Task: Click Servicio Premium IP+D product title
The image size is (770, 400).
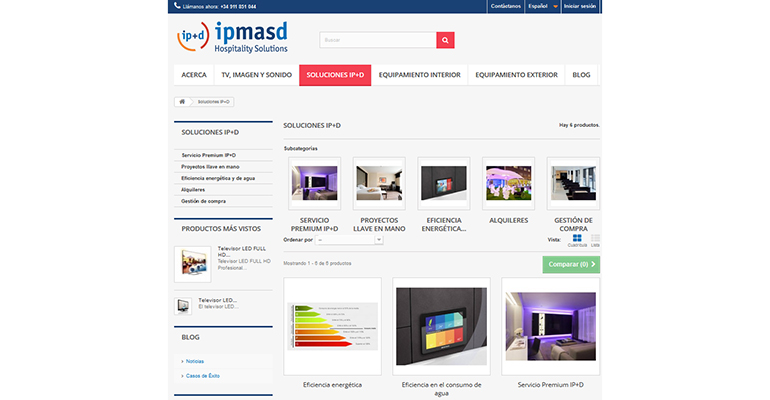Action: [x=550, y=385]
